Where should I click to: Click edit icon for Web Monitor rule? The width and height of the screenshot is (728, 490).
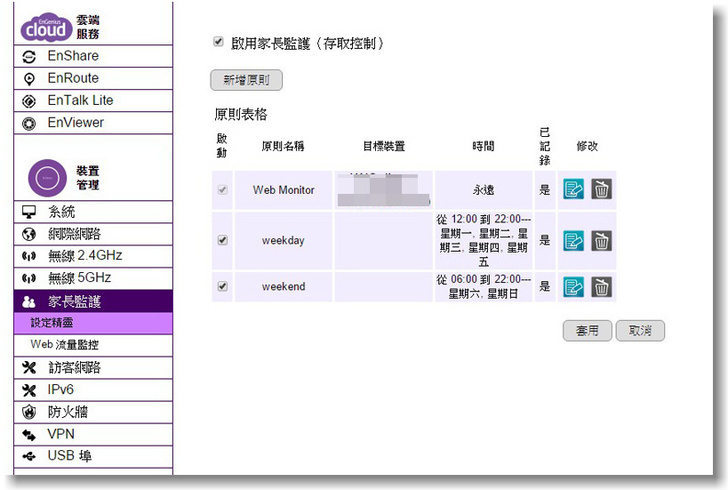(x=573, y=189)
